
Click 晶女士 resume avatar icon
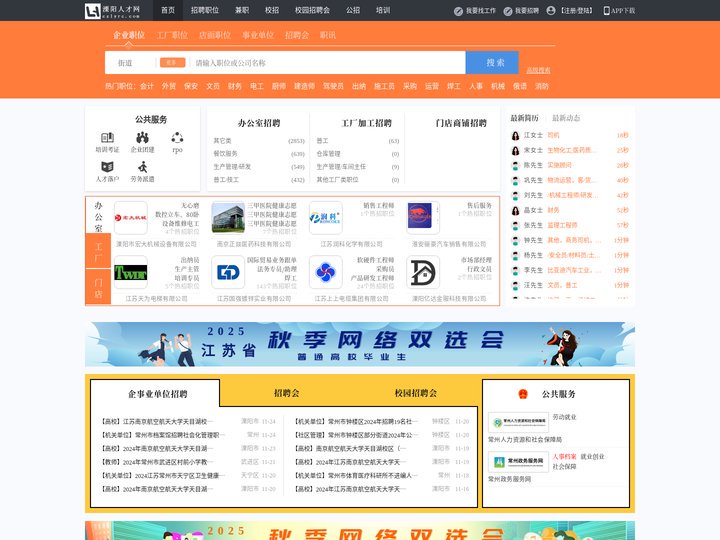point(516,210)
